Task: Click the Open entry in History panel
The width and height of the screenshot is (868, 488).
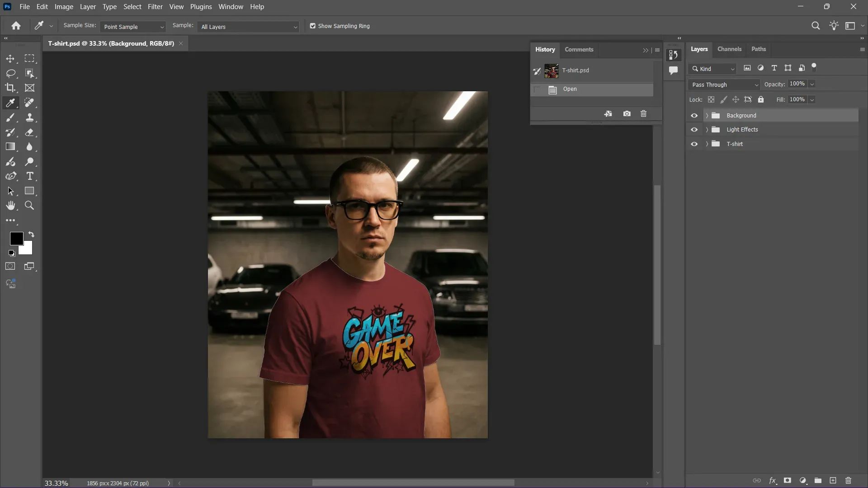Action: 570,89
